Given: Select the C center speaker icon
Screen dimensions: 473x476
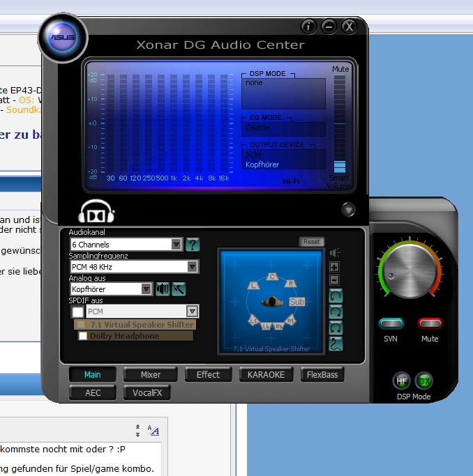Looking at the screenshot, I should (x=272, y=277).
